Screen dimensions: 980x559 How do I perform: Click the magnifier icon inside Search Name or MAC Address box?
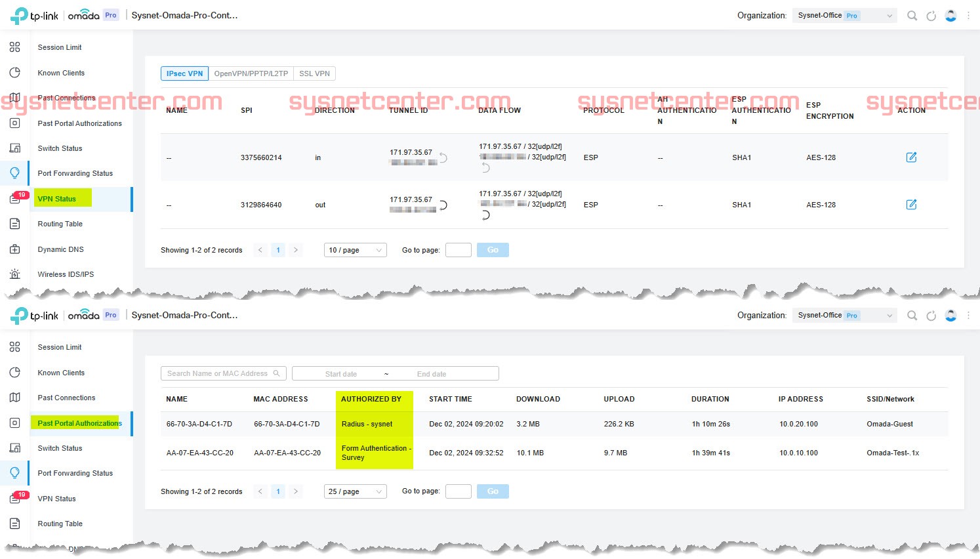click(x=276, y=373)
